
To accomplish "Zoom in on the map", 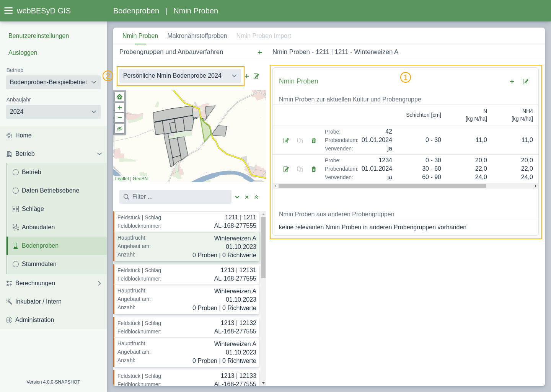I will 120,108.
